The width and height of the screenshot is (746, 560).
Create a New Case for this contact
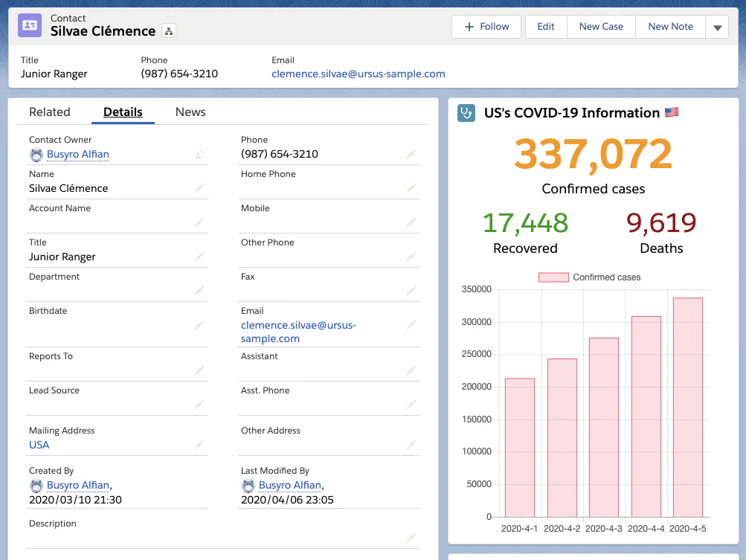point(601,27)
